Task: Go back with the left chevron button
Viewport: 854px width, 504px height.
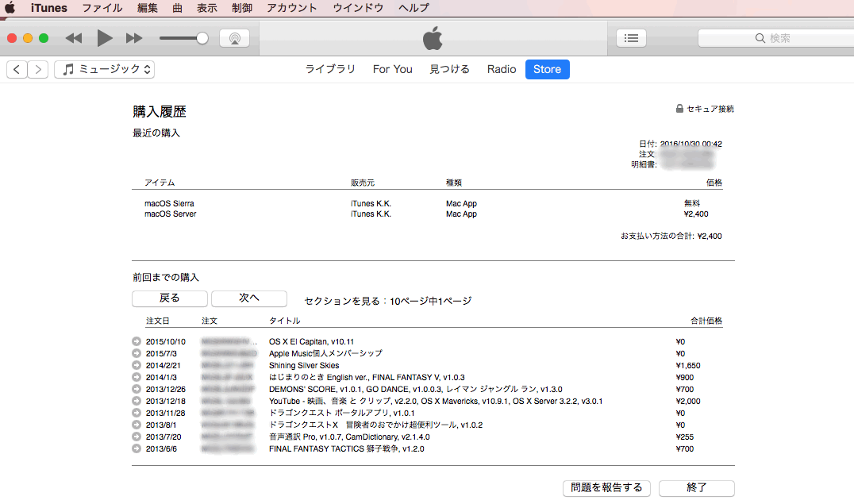Action: tap(17, 70)
